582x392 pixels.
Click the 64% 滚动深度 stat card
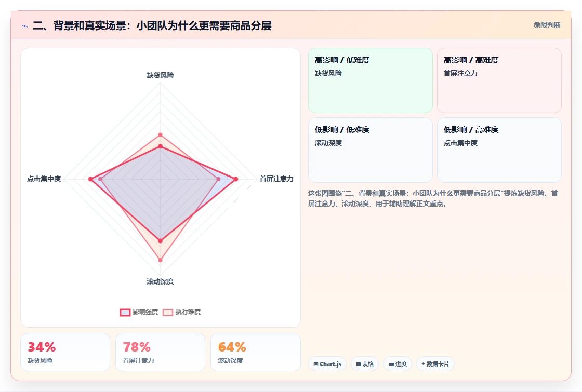255,352
